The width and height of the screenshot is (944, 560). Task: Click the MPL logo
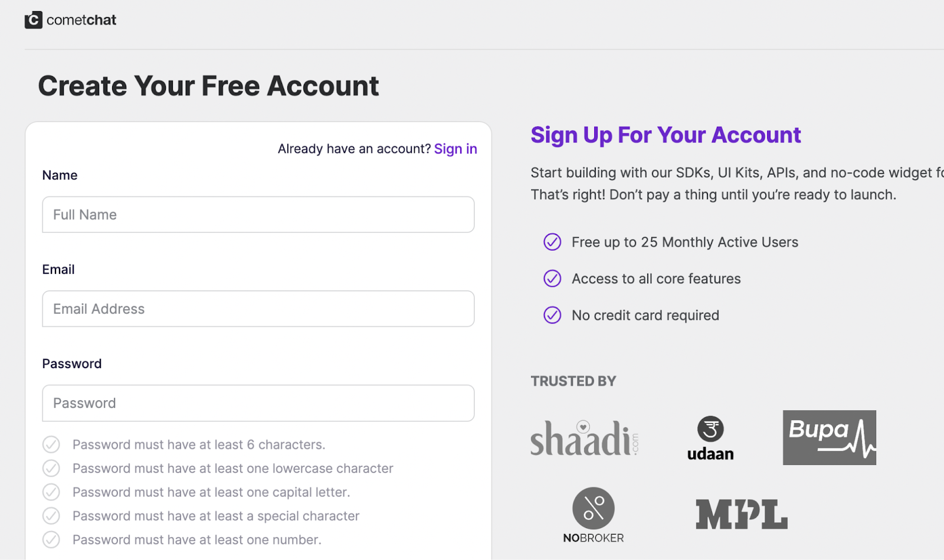point(742,514)
